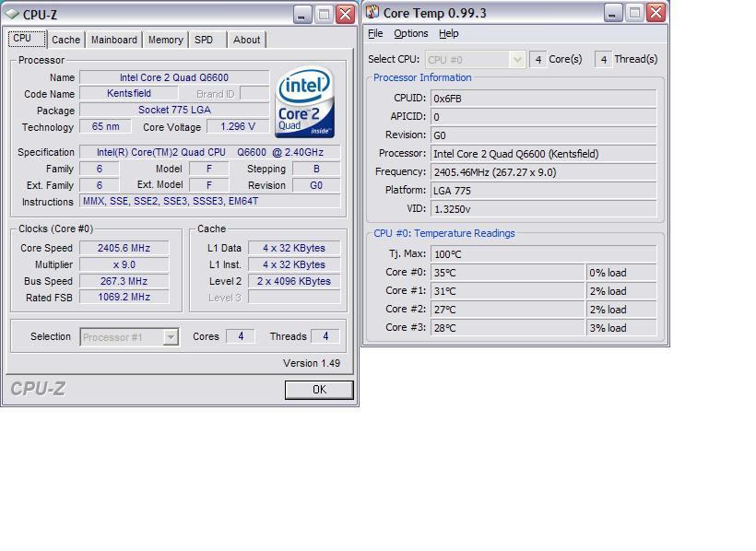The image size is (756, 551).
Task: Click the Thread(s) count box in Core Temp
Action: coord(604,60)
